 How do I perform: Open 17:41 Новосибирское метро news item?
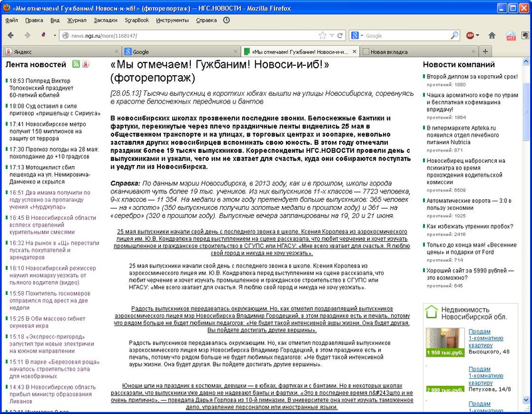point(47,131)
